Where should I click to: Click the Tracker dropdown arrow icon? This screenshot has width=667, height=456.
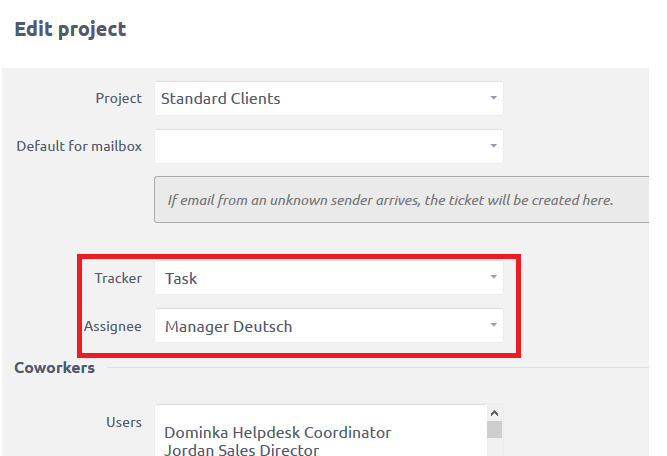(x=493, y=278)
